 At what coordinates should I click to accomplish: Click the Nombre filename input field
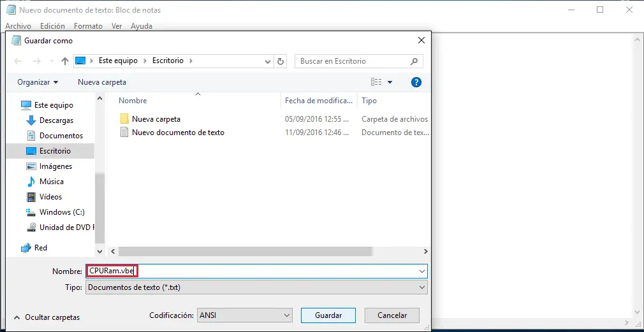click(x=257, y=271)
